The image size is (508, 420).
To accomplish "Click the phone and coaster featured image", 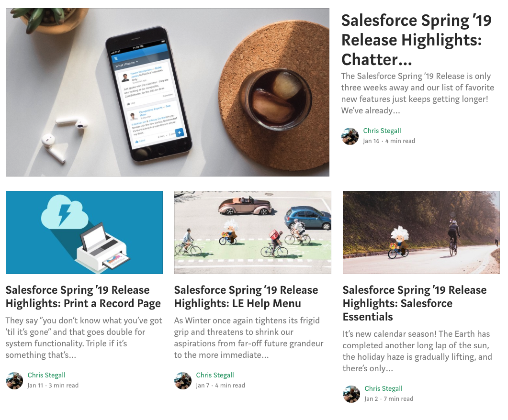I will tap(168, 92).
